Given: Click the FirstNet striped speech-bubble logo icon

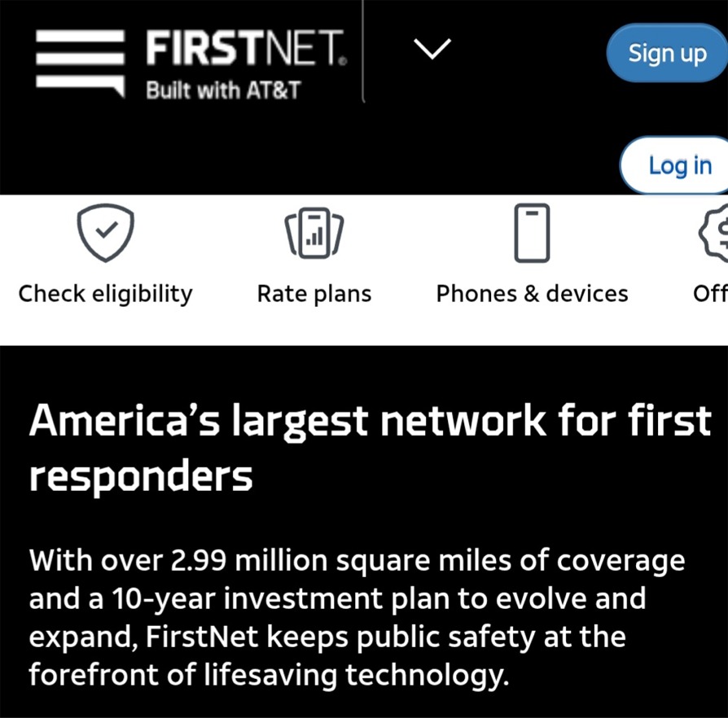Looking at the screenshot, I should pyautogui.click(x=81, y=63).
